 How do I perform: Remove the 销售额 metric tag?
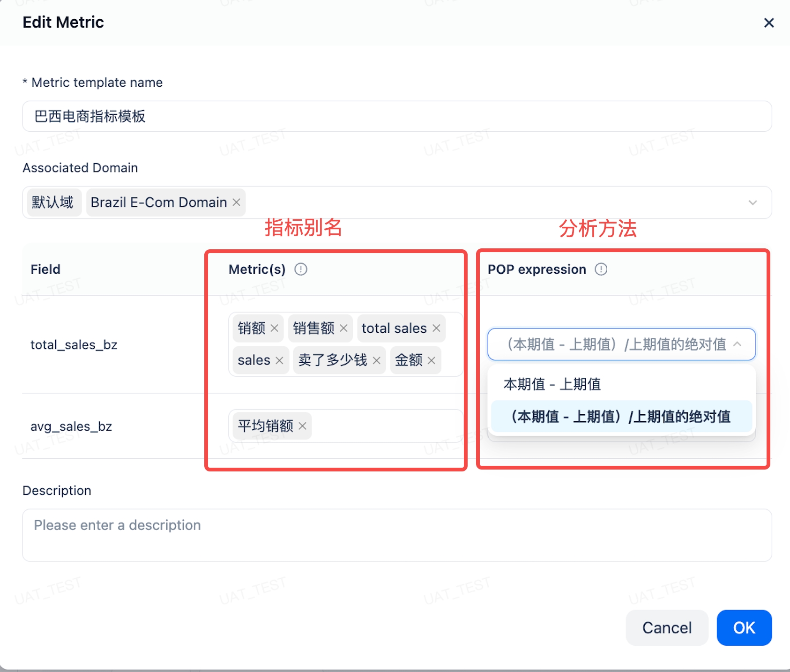click(343, 328)
